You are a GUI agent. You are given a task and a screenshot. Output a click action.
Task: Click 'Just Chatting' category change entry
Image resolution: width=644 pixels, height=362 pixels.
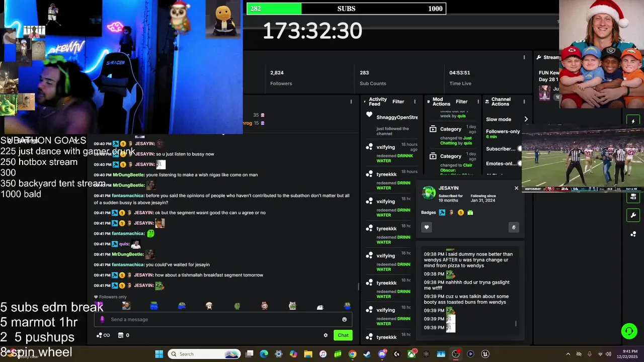coord(452,135)
